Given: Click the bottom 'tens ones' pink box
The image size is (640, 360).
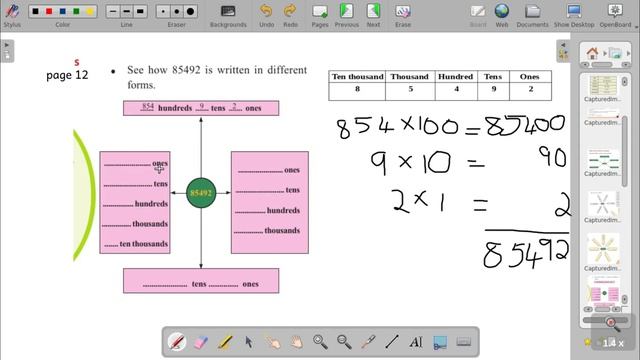Looking at the screenshot, I should 201,281.
